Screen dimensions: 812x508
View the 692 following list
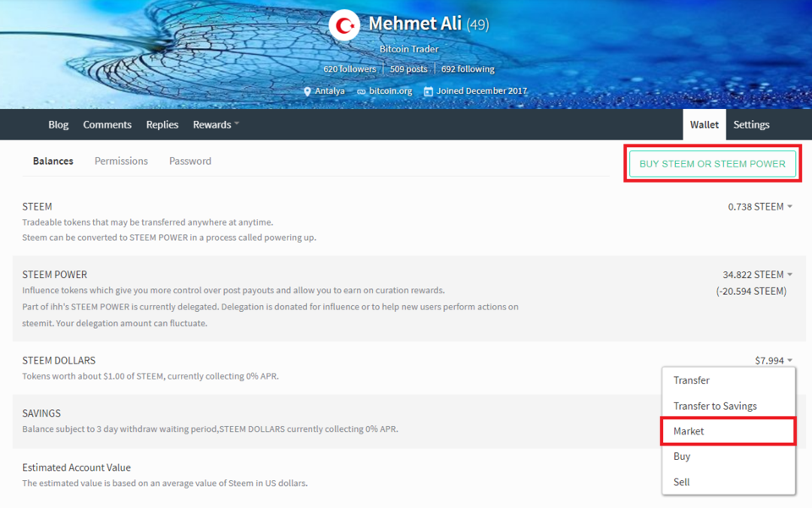[x=468, y=68]
